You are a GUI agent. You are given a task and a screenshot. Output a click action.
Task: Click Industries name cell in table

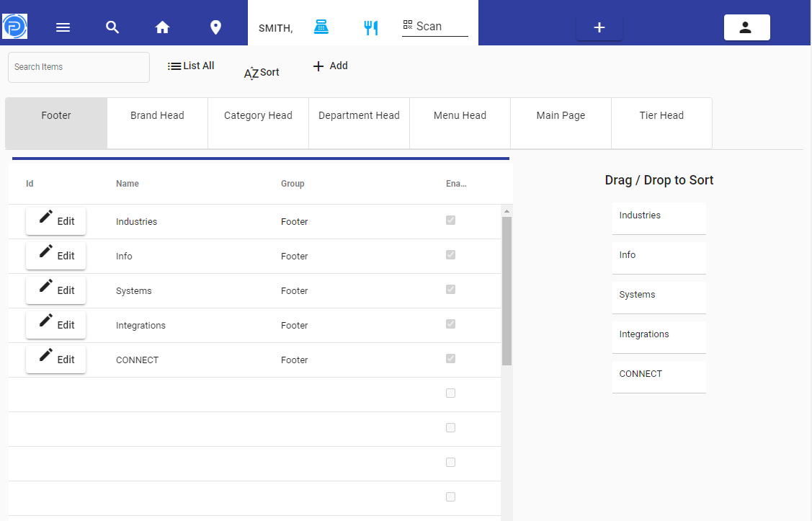(x=136, y=222)
